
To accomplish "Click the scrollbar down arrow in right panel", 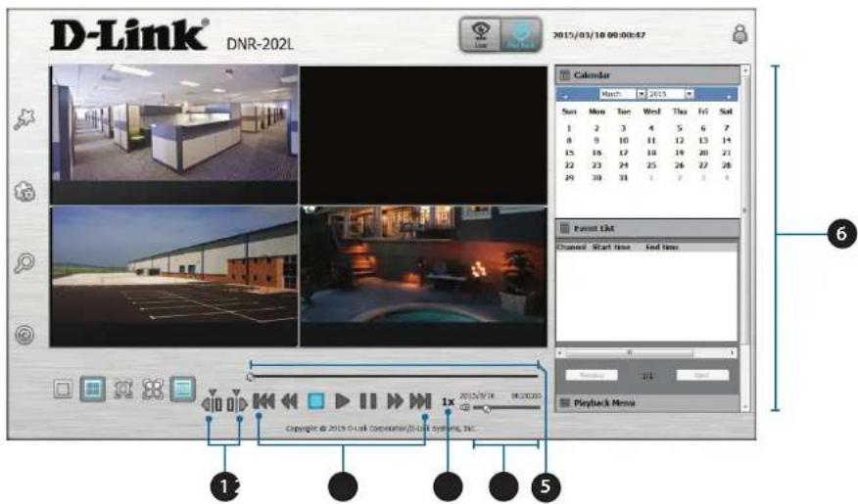I will pos(744,407).
